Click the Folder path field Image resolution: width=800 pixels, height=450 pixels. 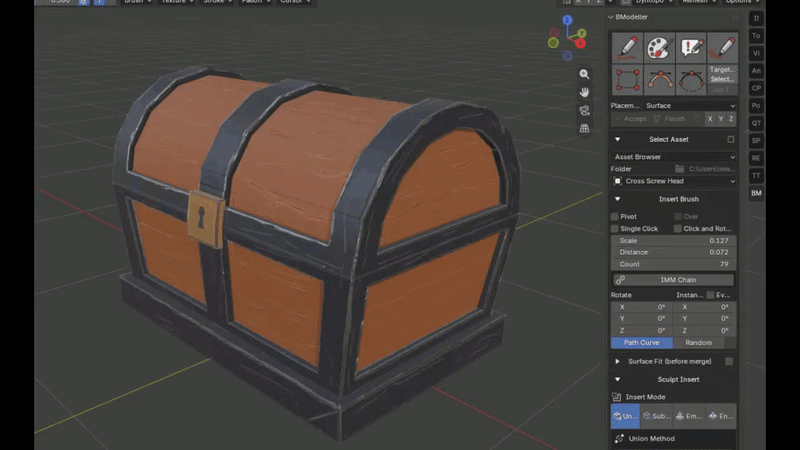click(x=712, y=169)
